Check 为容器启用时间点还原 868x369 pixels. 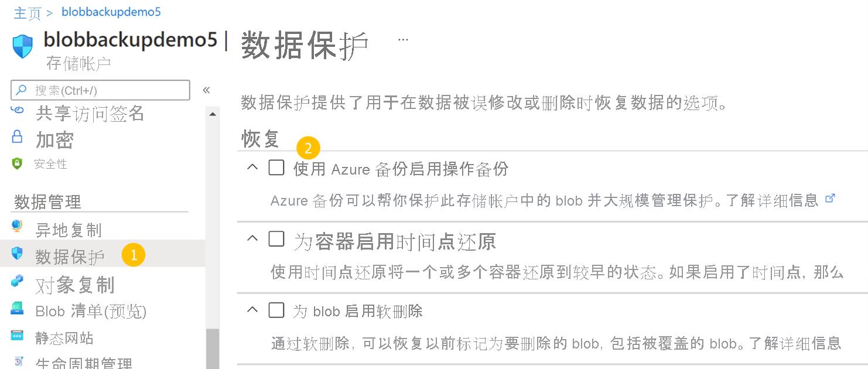tap(275, 238)
